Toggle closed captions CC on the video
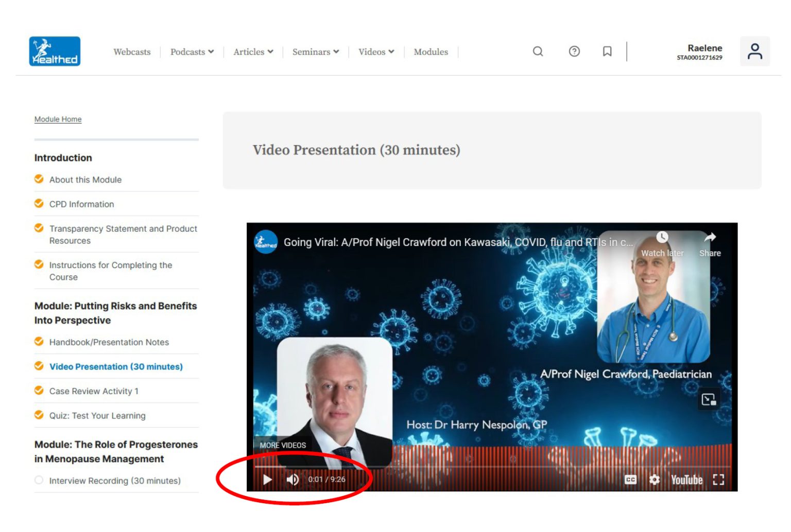 (x=630, y=480)
